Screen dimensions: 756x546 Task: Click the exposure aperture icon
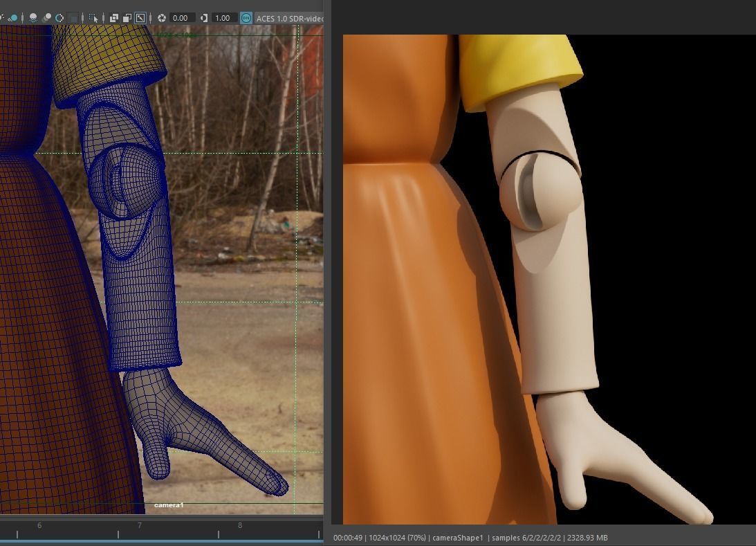[162, 18]
